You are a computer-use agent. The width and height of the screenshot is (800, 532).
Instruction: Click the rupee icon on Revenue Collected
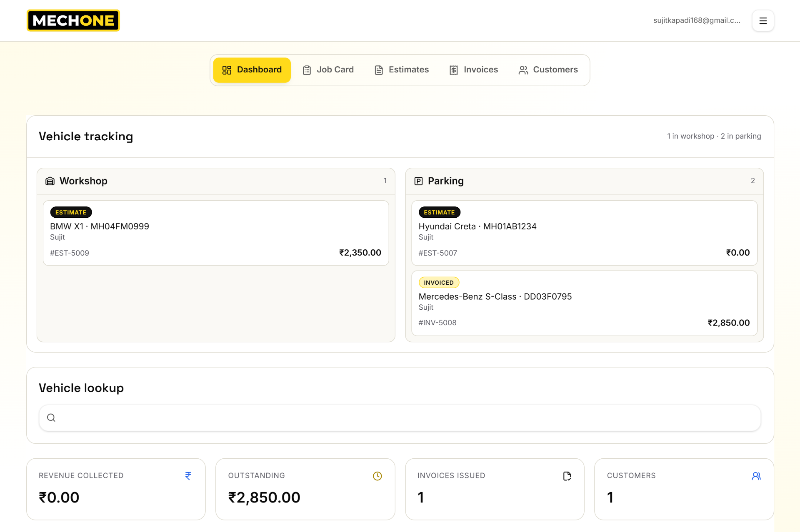(188, 476)
